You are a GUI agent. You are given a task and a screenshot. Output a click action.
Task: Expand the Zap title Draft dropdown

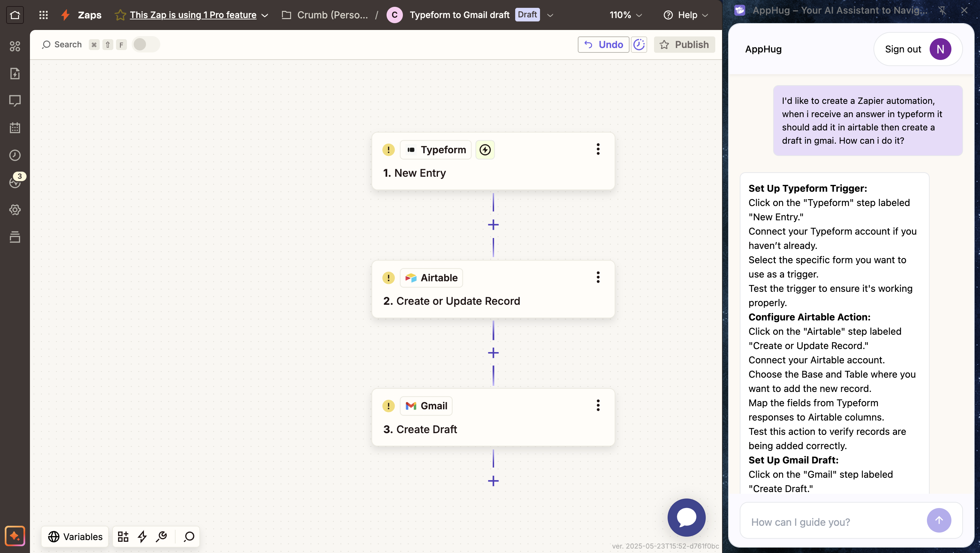pos(550,15)
